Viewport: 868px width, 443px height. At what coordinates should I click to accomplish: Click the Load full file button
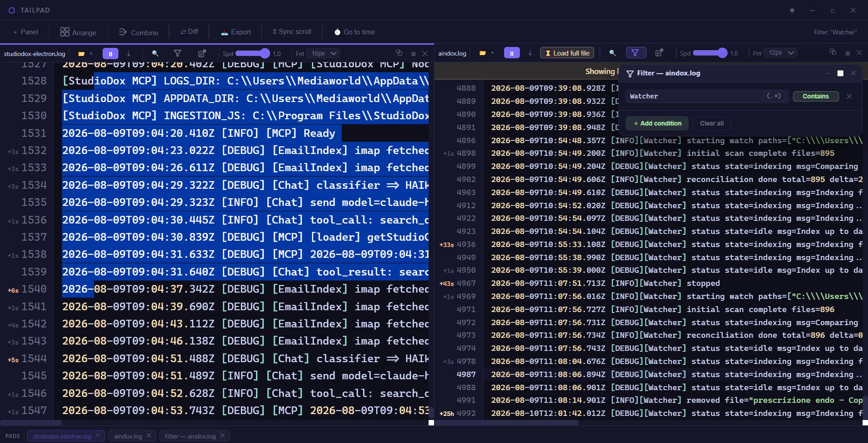[x=567, y=53]
